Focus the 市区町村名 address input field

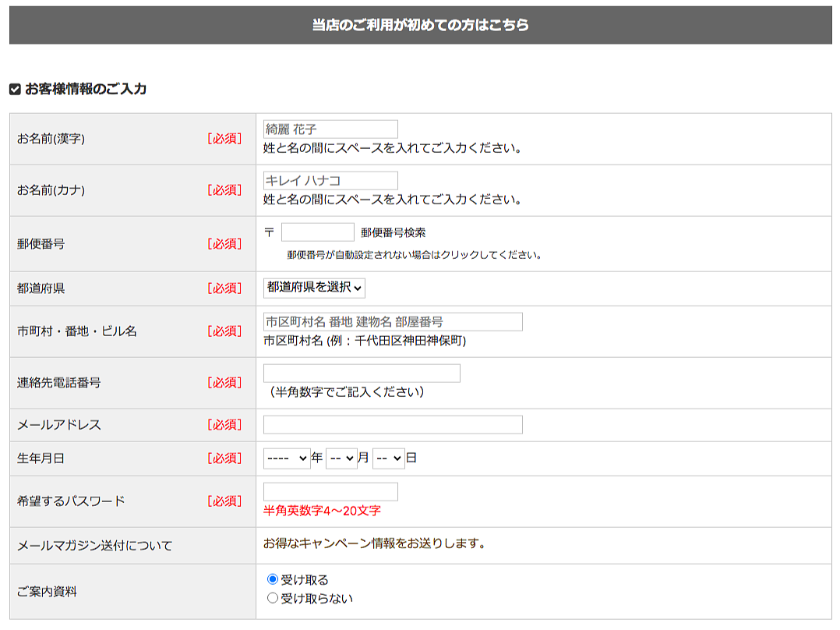click(393, 322)
